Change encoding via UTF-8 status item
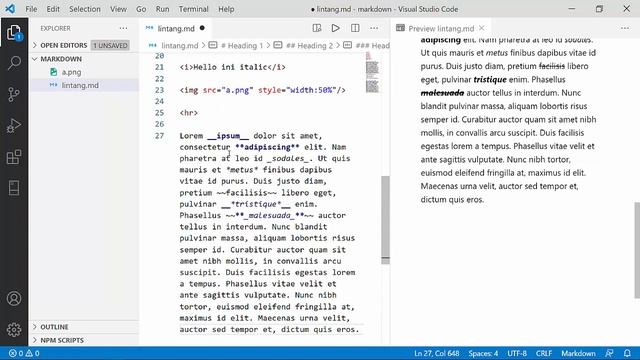 (x=517, y=353)
